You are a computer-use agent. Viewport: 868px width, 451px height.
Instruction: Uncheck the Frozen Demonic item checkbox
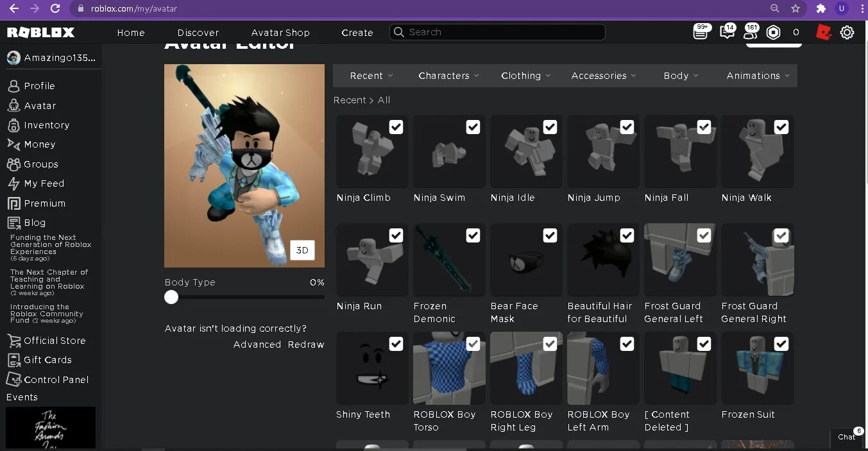coord(473,235)
